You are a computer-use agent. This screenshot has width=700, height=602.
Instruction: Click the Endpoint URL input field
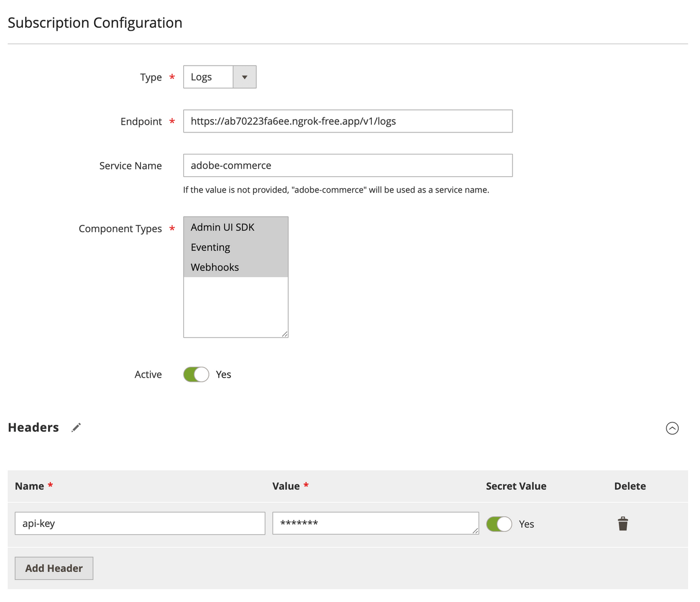click(348, 121)
